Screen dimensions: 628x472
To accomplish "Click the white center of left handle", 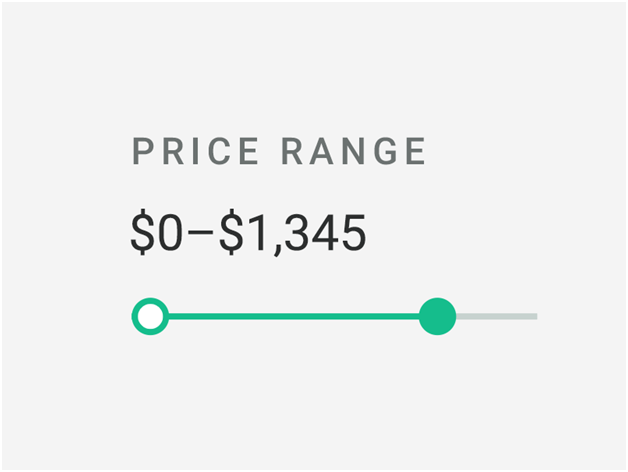I will pyautogui.click(x=150, y=316).
